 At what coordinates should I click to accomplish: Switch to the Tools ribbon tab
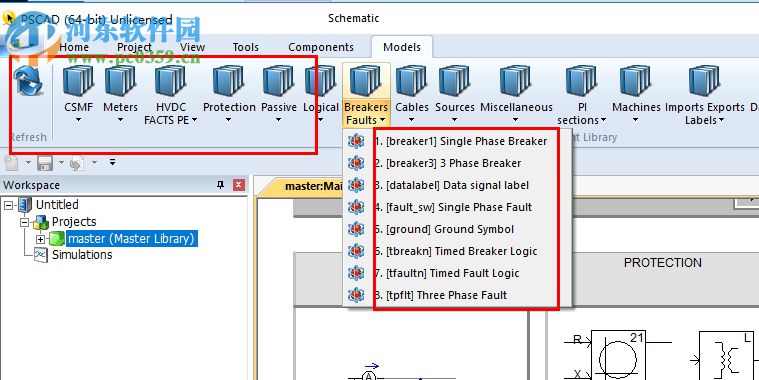(x=245, y=47)
